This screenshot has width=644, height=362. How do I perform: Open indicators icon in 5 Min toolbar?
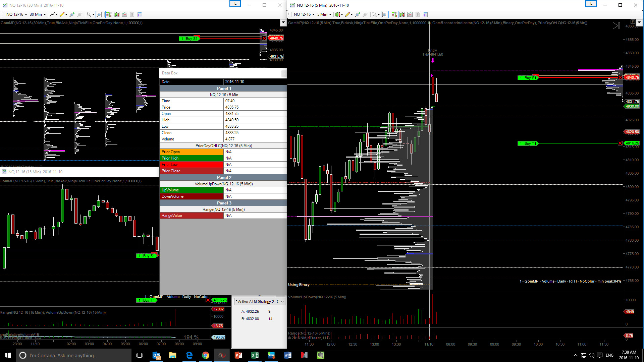410,14
